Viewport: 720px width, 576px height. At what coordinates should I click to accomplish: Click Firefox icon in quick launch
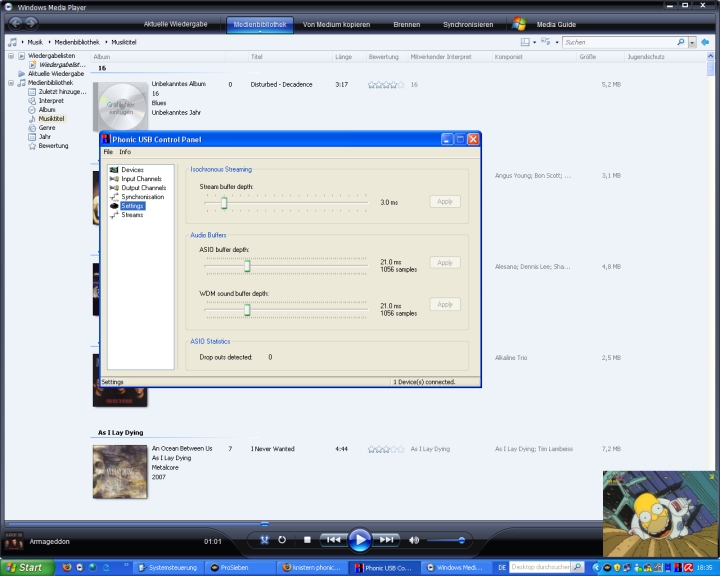click(x=67, y=567)
